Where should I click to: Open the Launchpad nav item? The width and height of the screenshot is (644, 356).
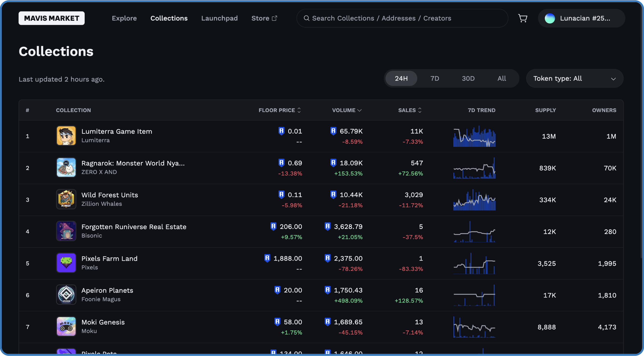pos(219,18)
